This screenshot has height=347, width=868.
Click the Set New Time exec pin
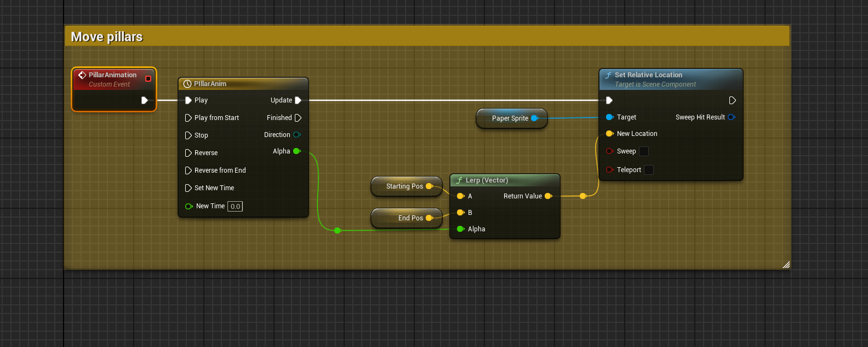tap(189, 188)
